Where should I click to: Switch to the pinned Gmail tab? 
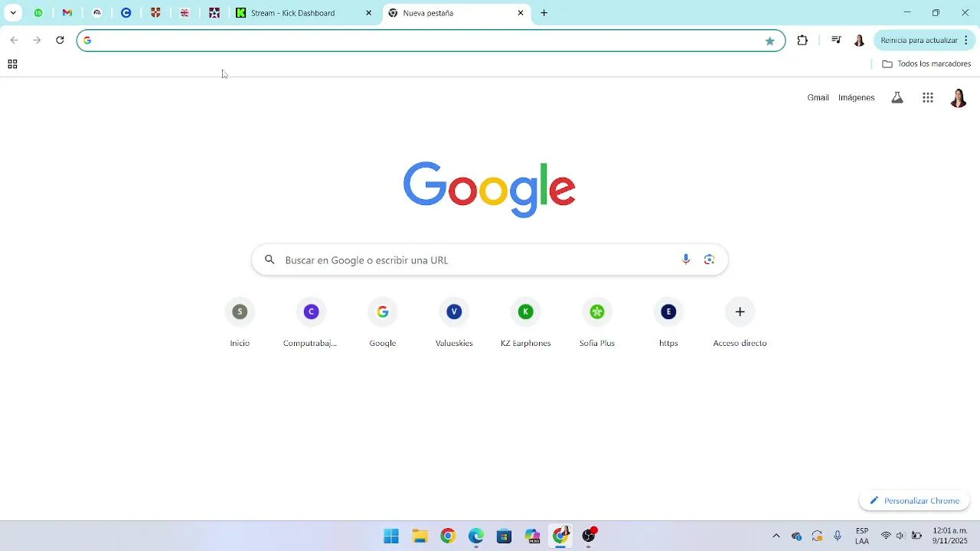pos(67,13)
